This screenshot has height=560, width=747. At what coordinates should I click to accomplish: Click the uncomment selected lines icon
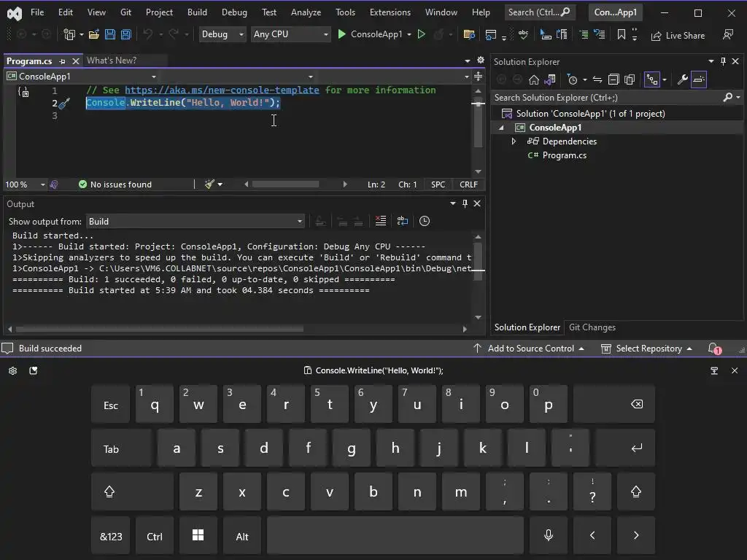[x=600, y=34]
